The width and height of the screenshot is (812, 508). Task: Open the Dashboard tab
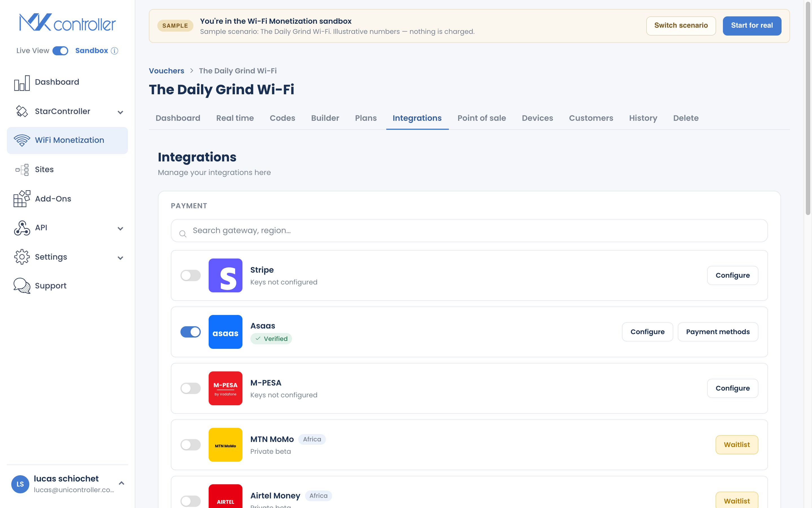178,118
